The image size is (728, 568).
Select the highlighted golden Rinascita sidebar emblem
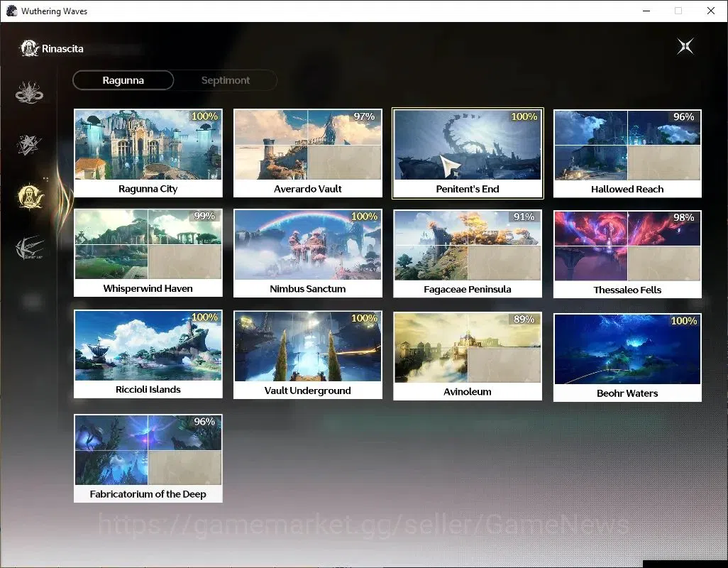point(31,196)
